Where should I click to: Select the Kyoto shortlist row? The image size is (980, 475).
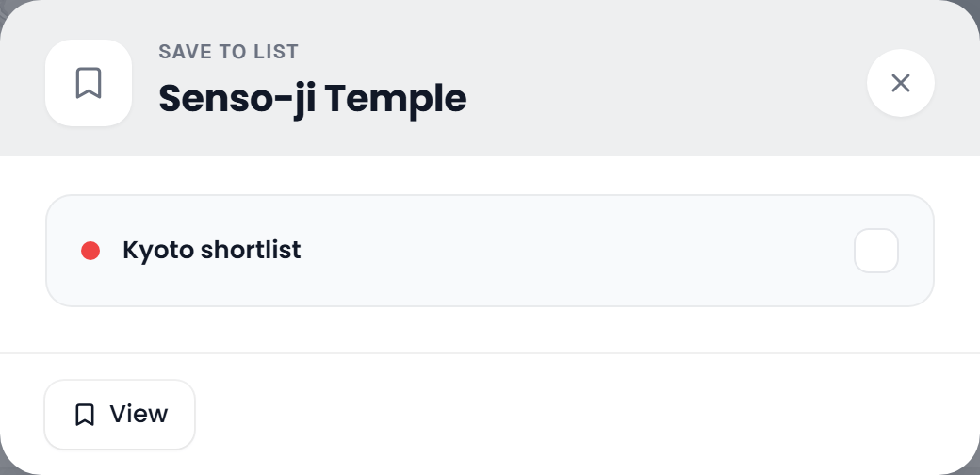(489, 251)
